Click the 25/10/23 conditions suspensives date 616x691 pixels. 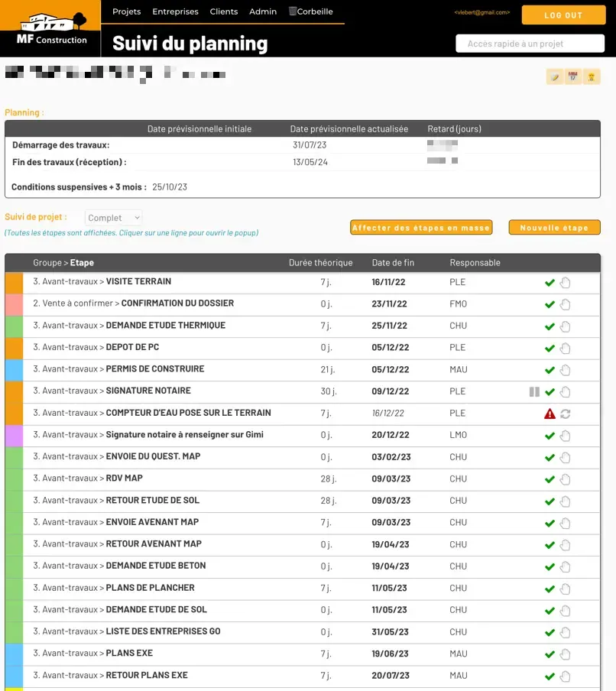[x=170, y=187]
